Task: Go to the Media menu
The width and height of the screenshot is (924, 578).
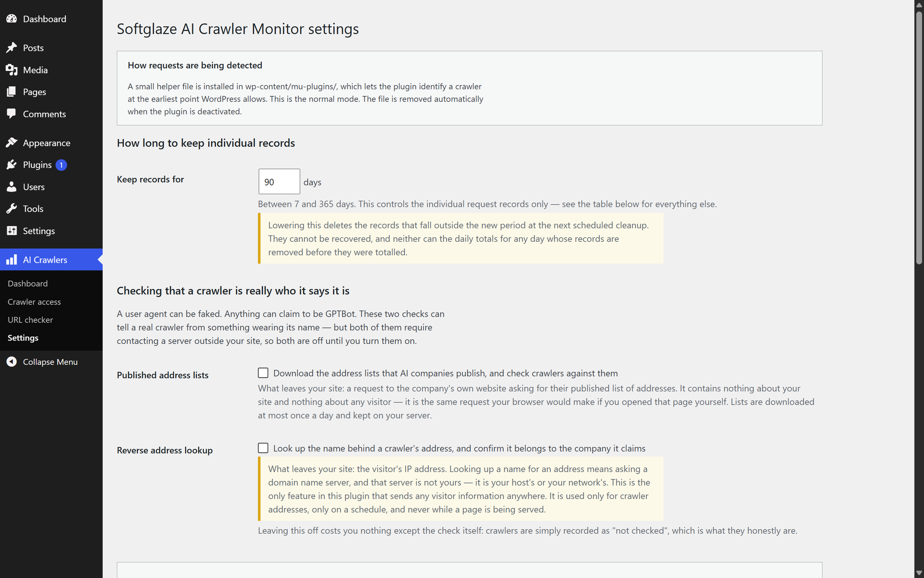Action: [x=51, y=70]
